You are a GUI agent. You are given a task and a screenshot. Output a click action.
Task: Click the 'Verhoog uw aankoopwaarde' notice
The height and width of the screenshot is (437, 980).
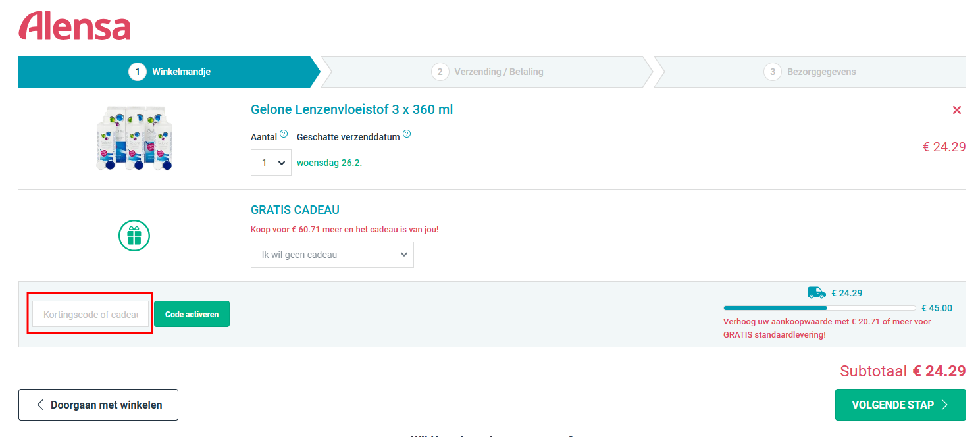[x=827, y=328]
